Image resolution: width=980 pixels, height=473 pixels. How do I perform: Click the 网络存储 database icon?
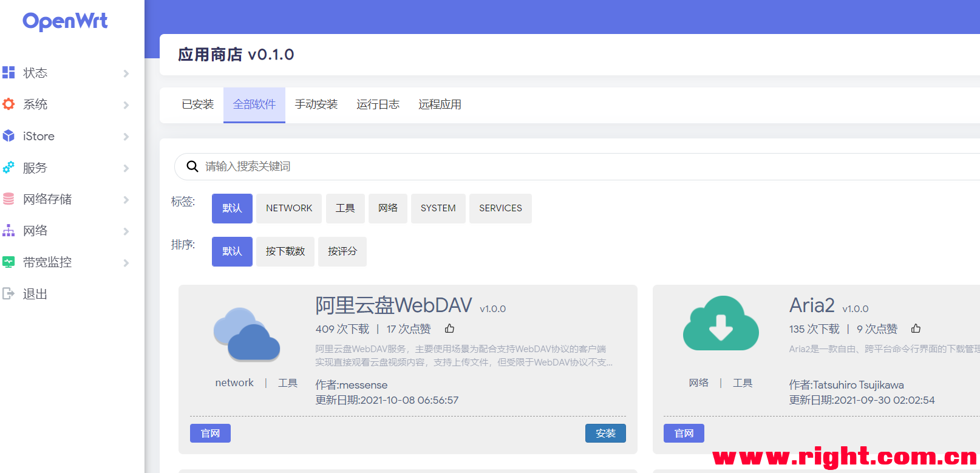pyautogui.click(x=9, y=199)
